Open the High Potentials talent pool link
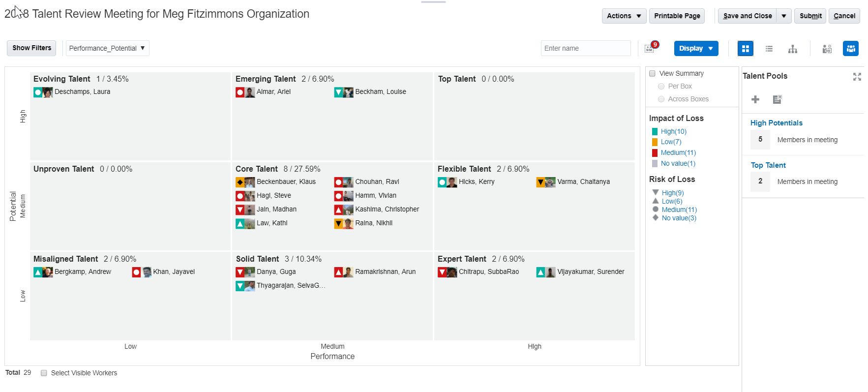Image resolution: width=868 pixels, height=392 pixels. [776, 123]
